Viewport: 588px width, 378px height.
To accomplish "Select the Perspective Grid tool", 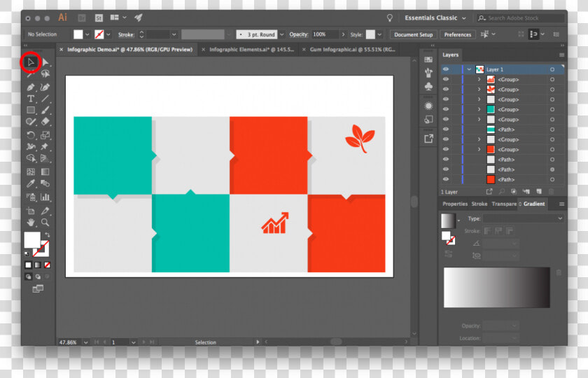I will coord(45,158).
